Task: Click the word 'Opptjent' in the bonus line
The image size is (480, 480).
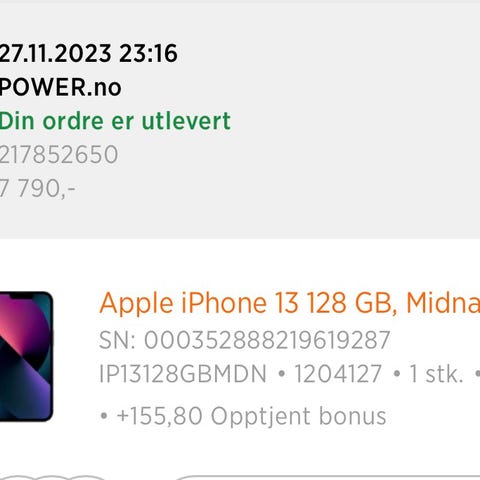Action: (261, 417)
